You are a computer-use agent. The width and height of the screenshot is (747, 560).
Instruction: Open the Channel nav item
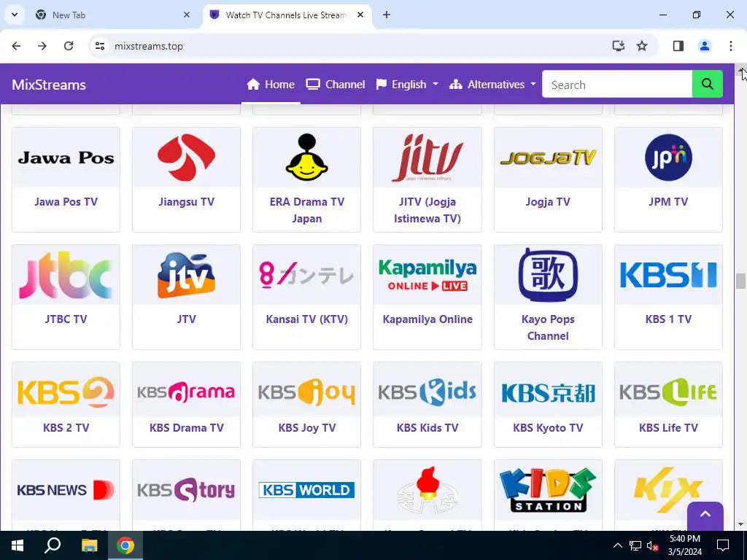[336, 85]
